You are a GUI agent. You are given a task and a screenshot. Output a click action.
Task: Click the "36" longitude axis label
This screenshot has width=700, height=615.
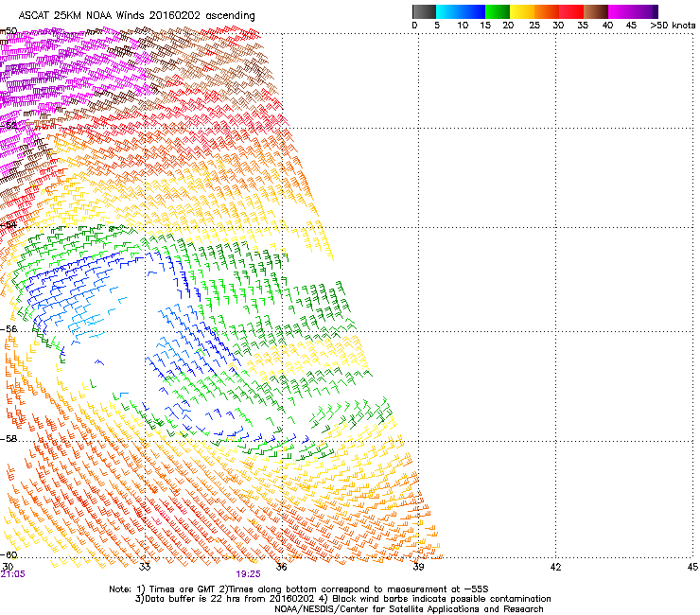[x=282, y=567]
